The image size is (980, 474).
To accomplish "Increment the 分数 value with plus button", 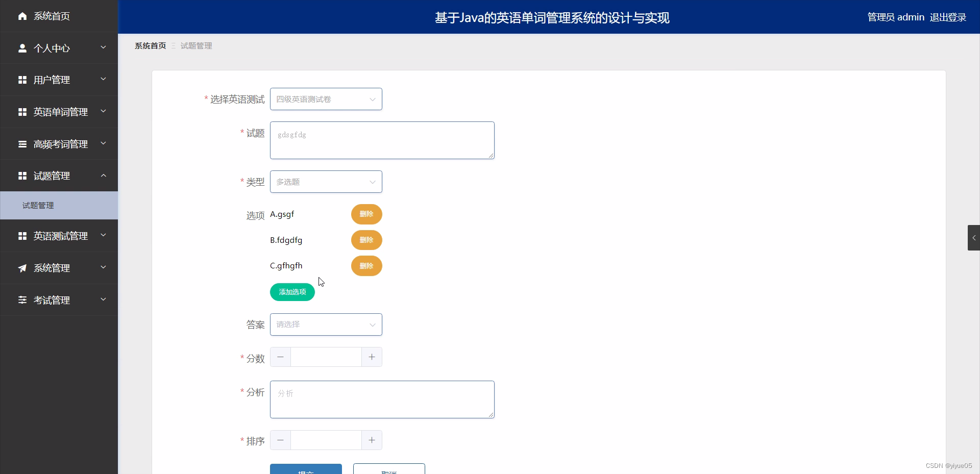I will tap(371, 357).
